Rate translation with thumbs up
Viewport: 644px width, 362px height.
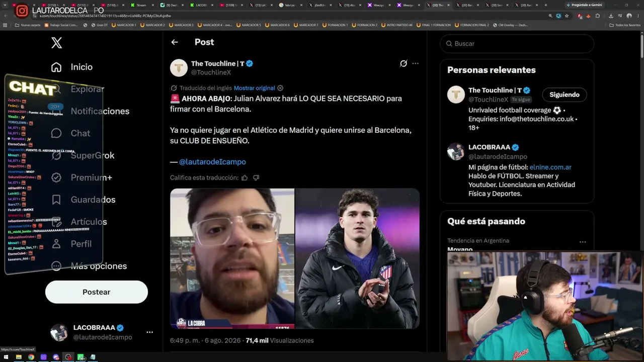click(x=245, y=177)
